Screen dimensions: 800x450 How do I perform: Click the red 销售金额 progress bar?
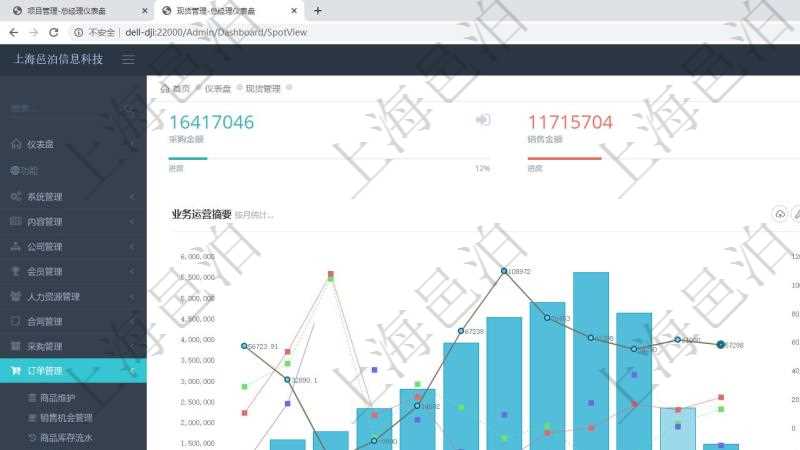coord(564,158)
